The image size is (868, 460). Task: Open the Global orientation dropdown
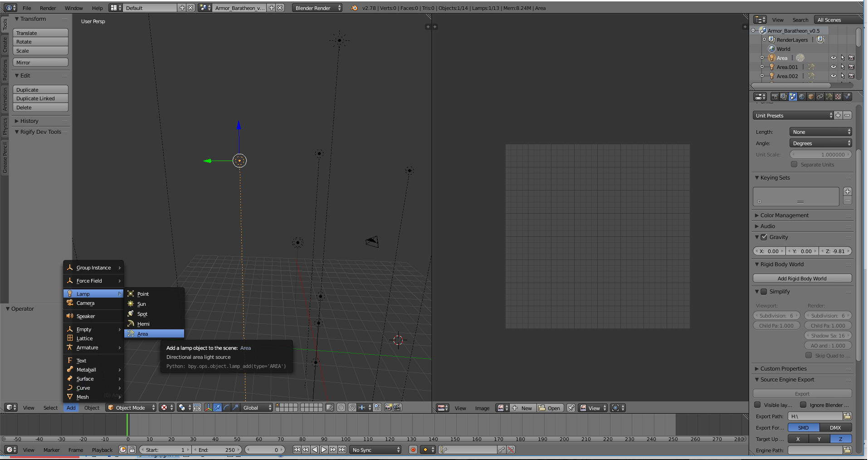click(257, 407)
